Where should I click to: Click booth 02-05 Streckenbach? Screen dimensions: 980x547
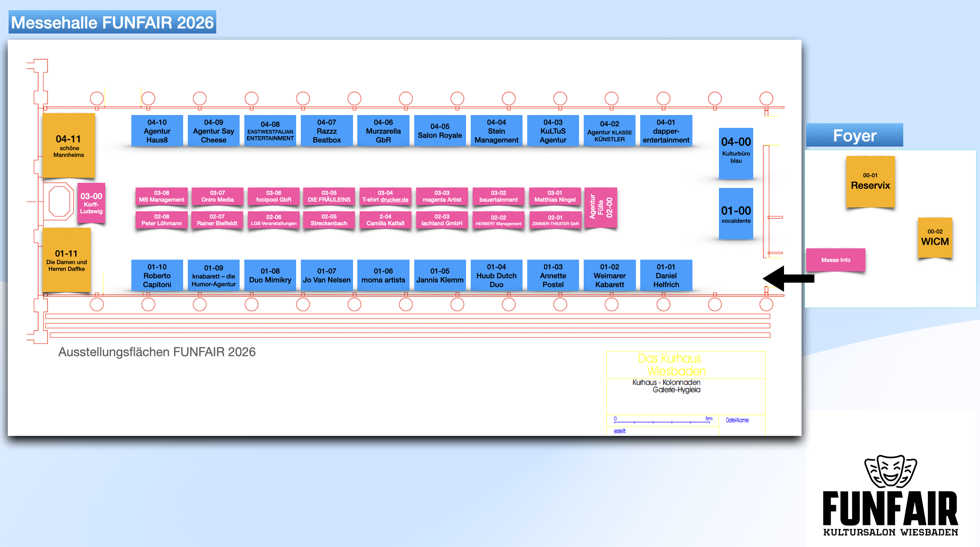pos(328,220)
